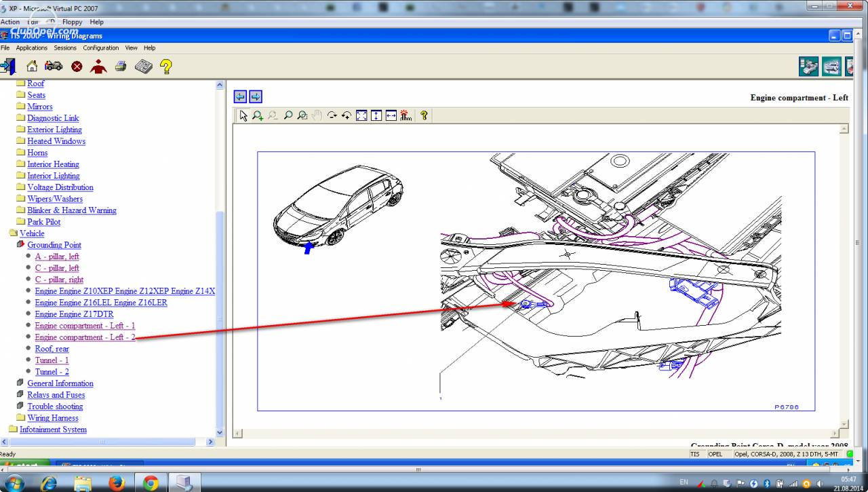Viewport: 868px width, 492px height.
Task: Click the highlight component hand icon
Action: click(x=406, y=116)
